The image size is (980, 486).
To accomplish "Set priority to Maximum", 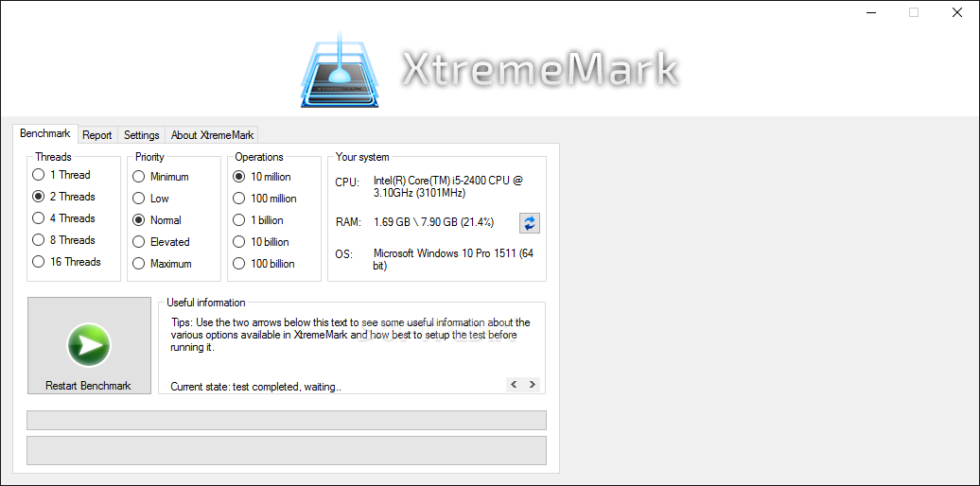I will (x=162, y=264).
